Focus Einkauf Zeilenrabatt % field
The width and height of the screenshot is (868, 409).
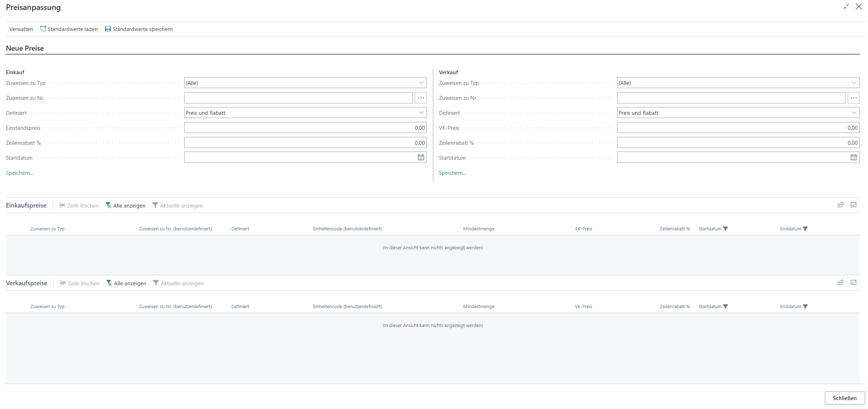tap(305, 143)
